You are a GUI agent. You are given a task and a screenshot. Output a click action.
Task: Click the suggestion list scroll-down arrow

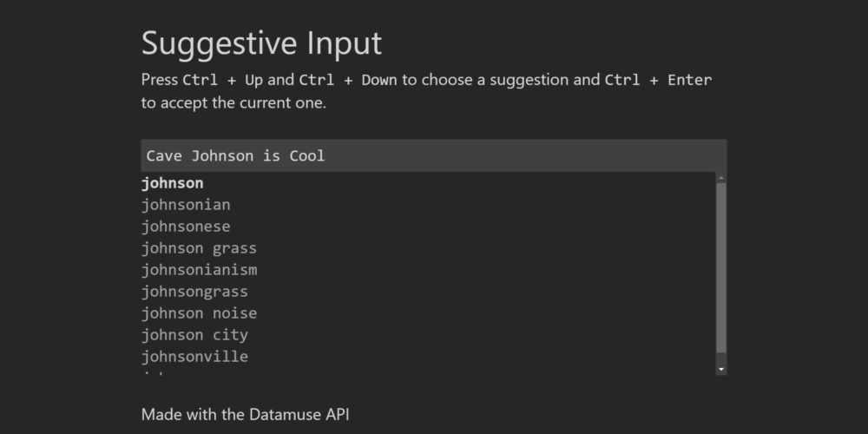tap(720, 369)
